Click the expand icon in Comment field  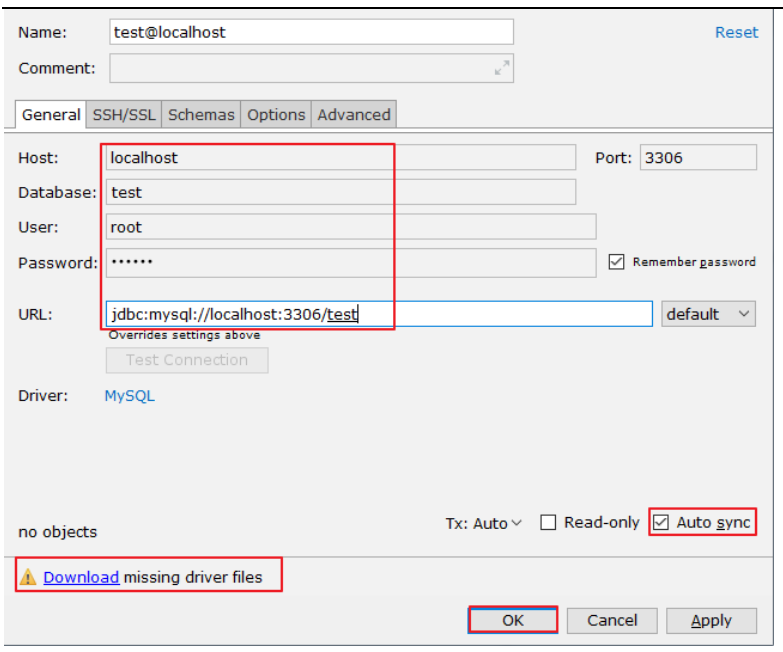501,67
